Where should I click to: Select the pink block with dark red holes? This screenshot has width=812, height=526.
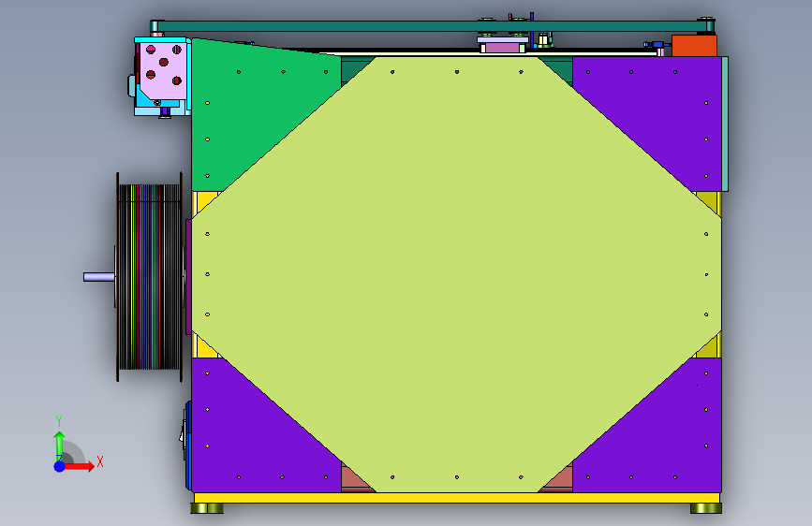[163, 70]
